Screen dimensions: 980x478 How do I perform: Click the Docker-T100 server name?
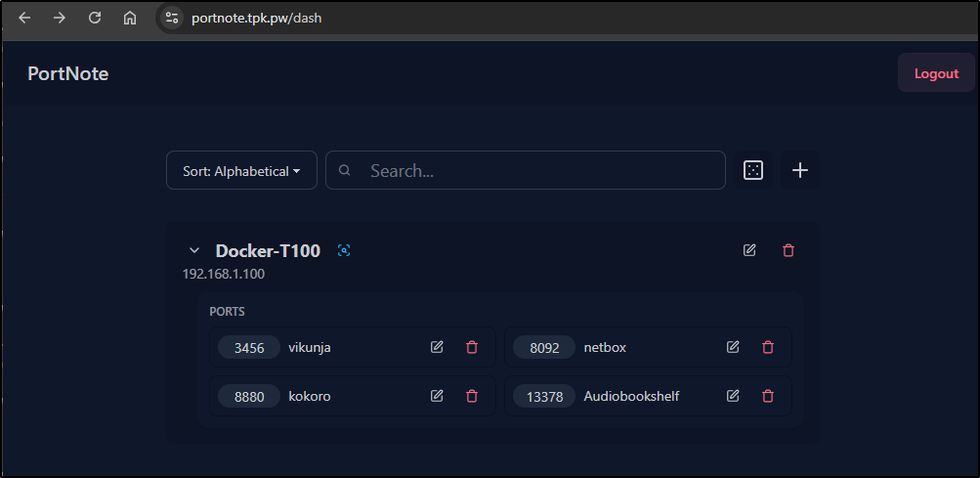[268, 251]
